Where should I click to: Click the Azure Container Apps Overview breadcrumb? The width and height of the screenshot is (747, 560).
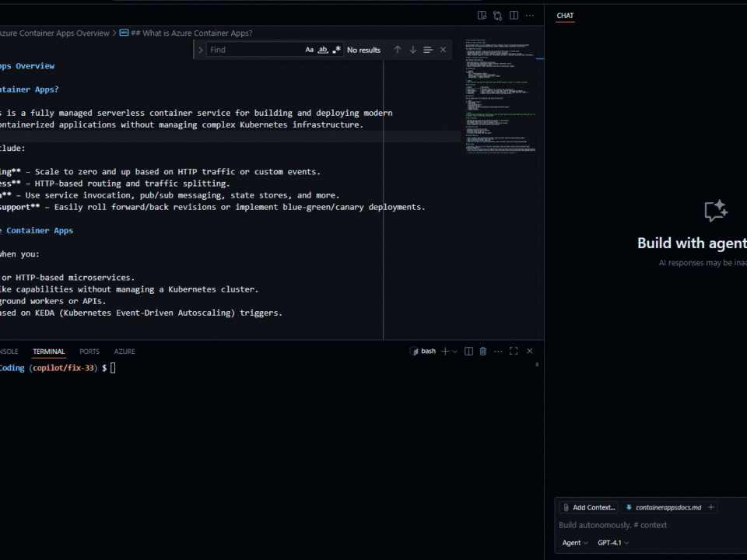(x=54, y=33)
